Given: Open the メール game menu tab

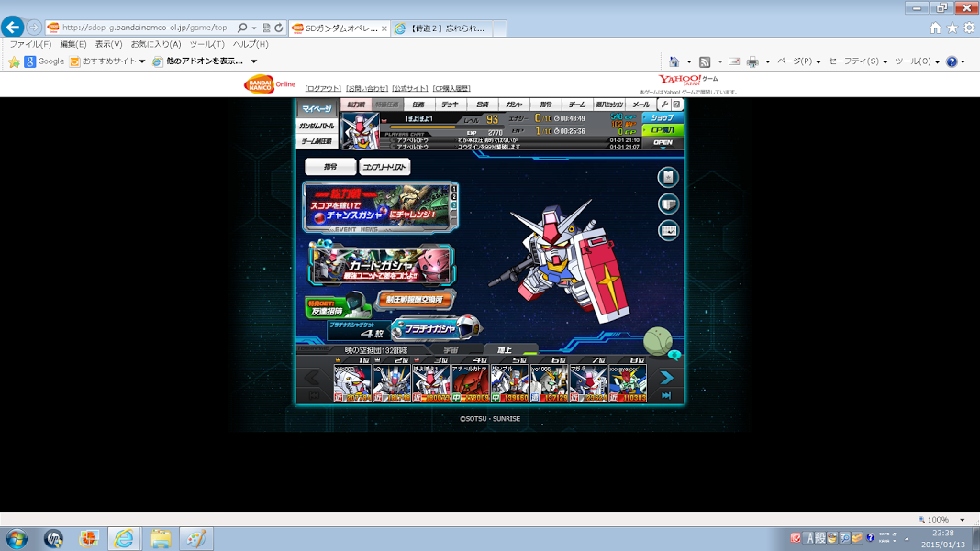Looking at the screenshot, I should 640,105.
